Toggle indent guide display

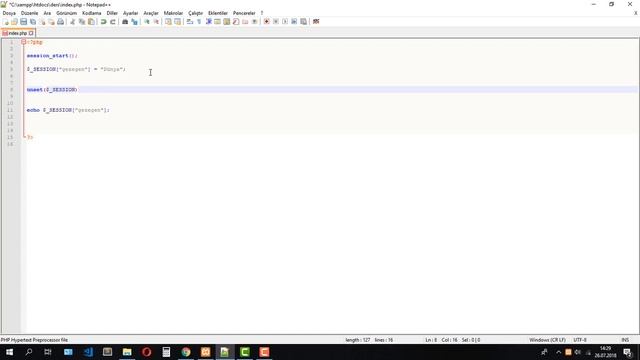[208, 22]
